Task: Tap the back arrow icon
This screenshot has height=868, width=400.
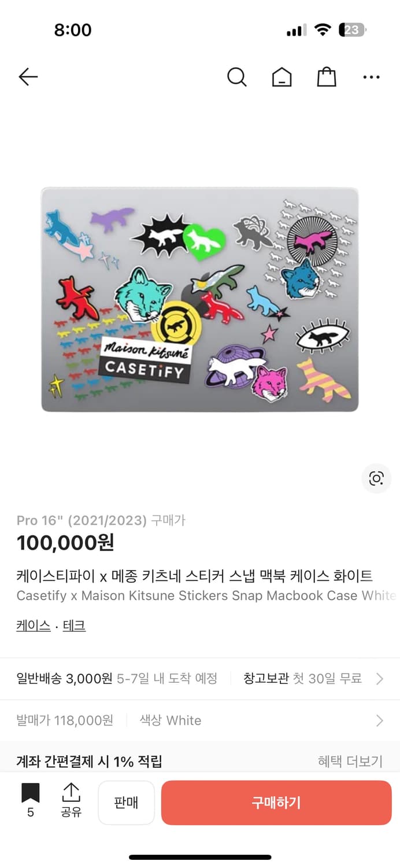Action: 28,77
